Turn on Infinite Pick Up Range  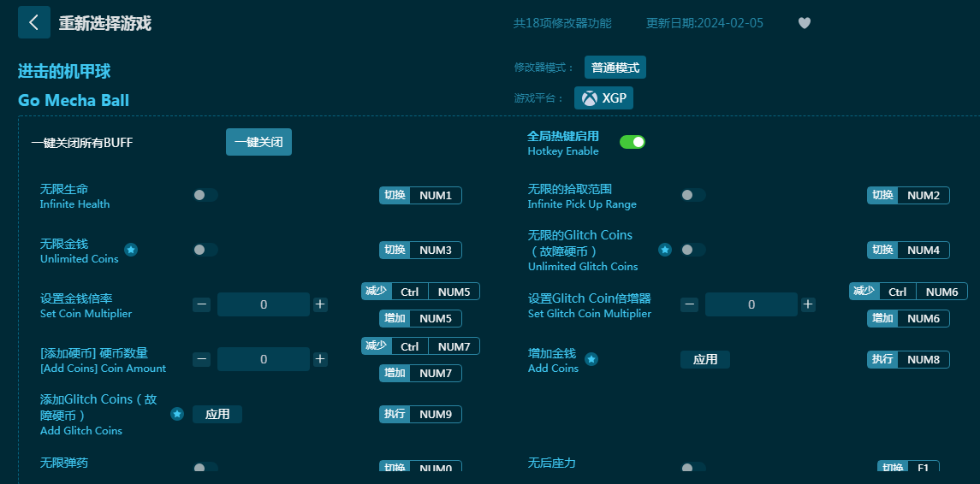tap(692, 195)
